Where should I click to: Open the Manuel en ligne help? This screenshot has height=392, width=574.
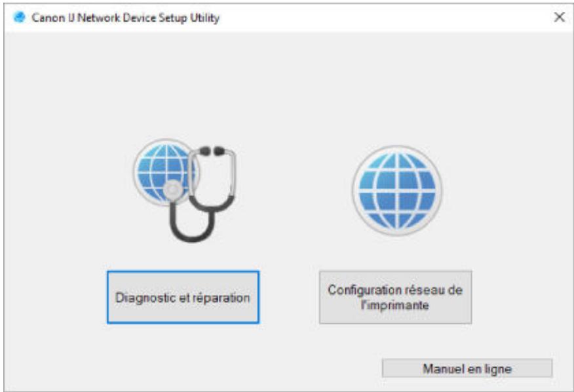467,368
